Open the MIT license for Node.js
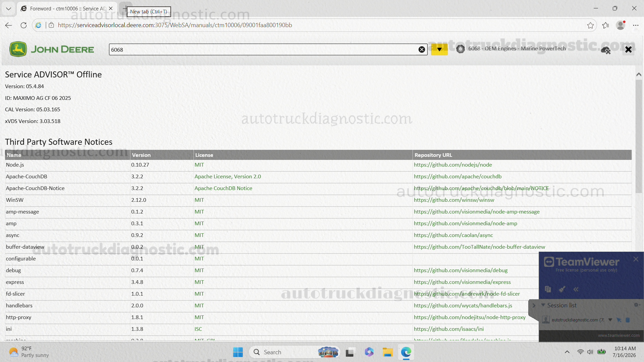Viewport: 644px width, 362px height. 199,165
